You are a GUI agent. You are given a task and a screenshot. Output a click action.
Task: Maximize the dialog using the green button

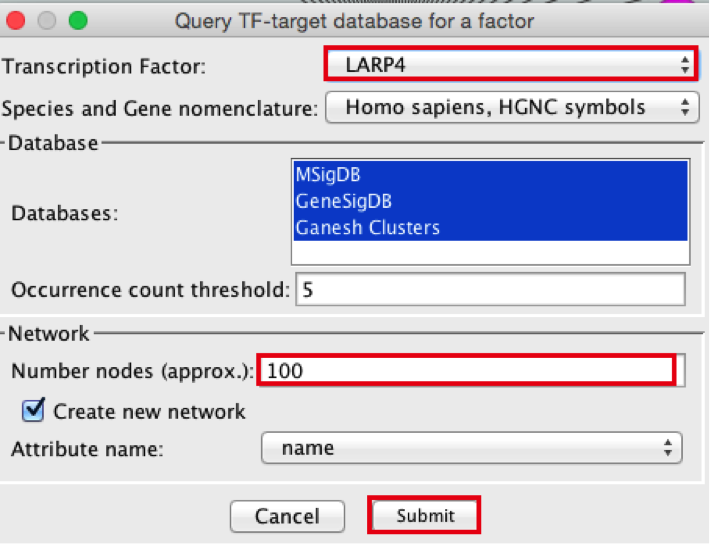tap(77, 20)
